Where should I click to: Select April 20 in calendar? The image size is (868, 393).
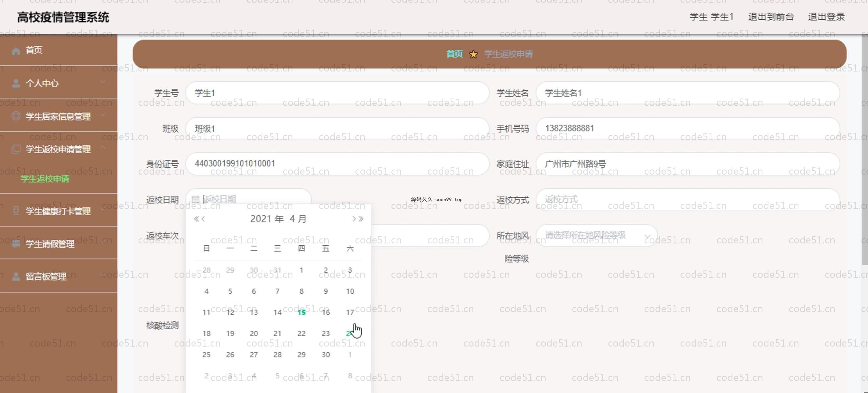(x=254, y=333)
